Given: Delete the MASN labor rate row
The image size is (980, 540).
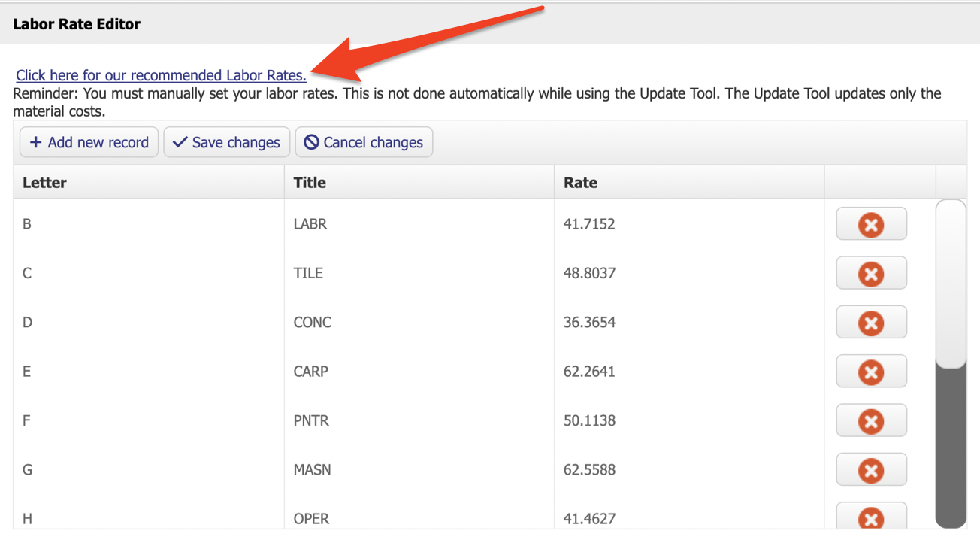Looking at the screenshot, I should [x=871, y=469].
